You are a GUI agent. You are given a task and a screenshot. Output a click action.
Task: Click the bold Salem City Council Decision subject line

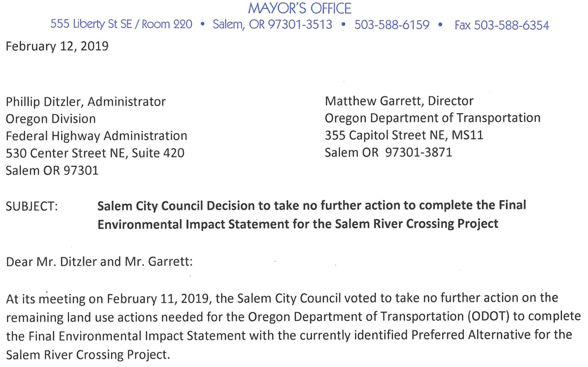(312, 206)
